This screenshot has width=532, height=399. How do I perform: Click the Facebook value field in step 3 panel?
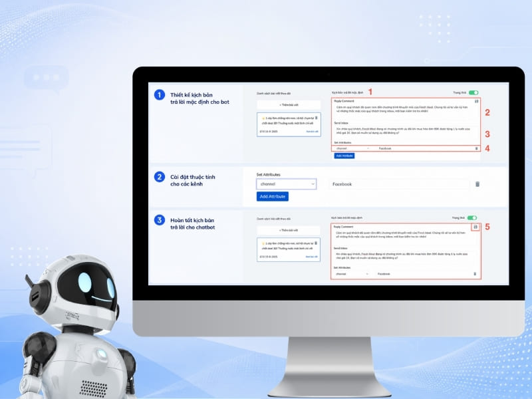point(423,274)
